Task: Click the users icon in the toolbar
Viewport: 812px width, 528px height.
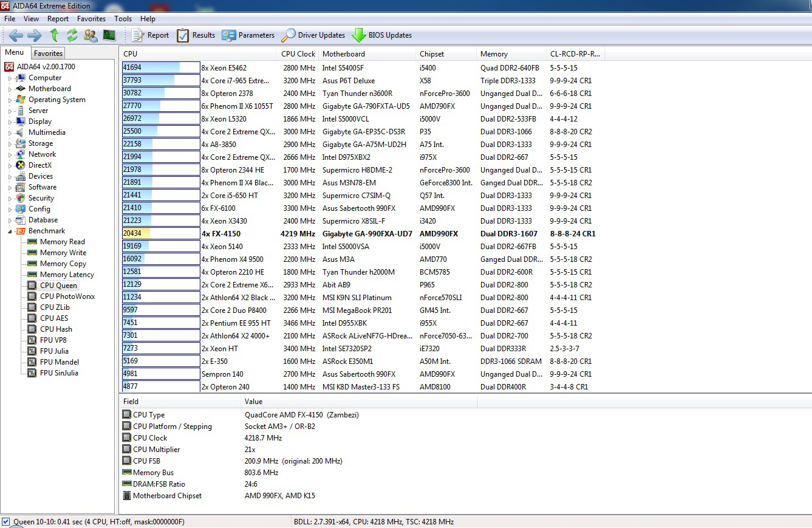Action: [x=90, y=35]
